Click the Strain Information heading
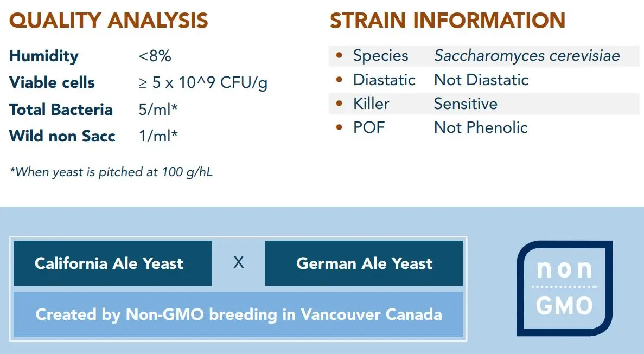This screenshot has height=354, width=644. point(448,21)
